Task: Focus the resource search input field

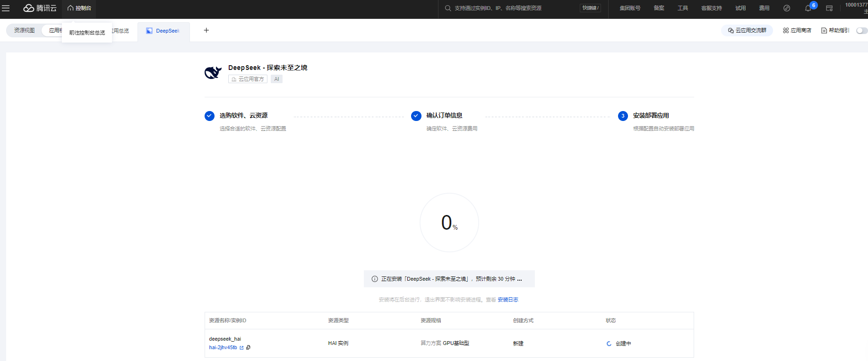Action: 514,8
